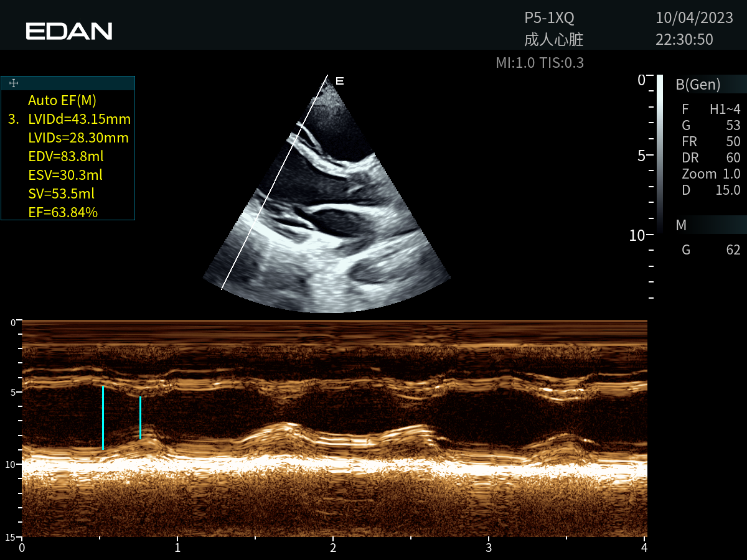Open the D 15.0 depth selector
This screenshot has height=560, width=747.
(x=707, y=190)
